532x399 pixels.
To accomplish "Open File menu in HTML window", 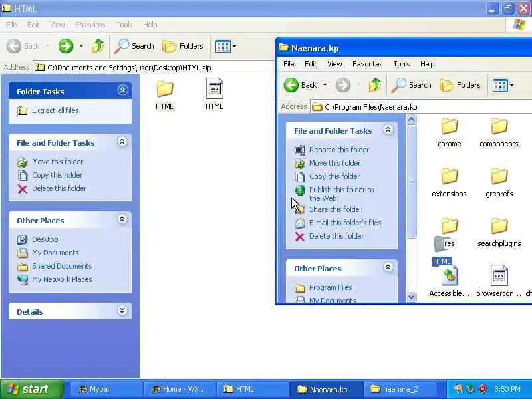I will click(x=11, y=25).
